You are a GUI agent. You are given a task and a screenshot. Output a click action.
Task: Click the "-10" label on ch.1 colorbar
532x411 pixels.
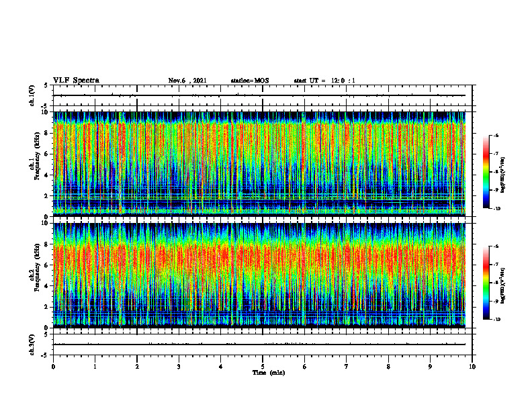pyautogui.click(x=496, y=208)
